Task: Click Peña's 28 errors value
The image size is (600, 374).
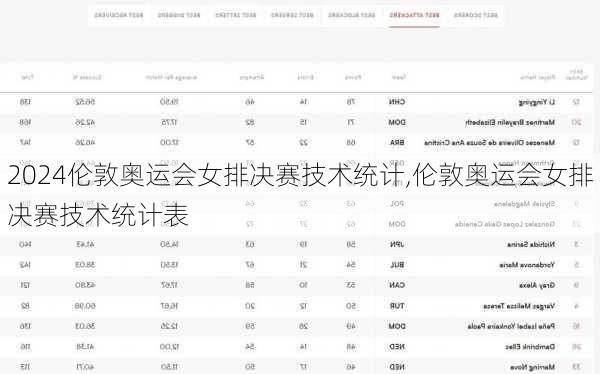Action: point(303,327)
